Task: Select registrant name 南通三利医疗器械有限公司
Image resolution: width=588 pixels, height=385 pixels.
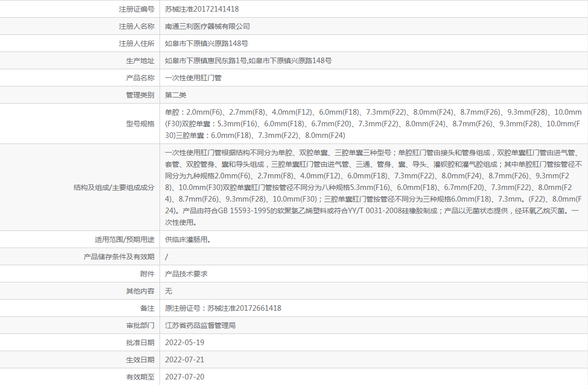Action: [x=207, y=26]
